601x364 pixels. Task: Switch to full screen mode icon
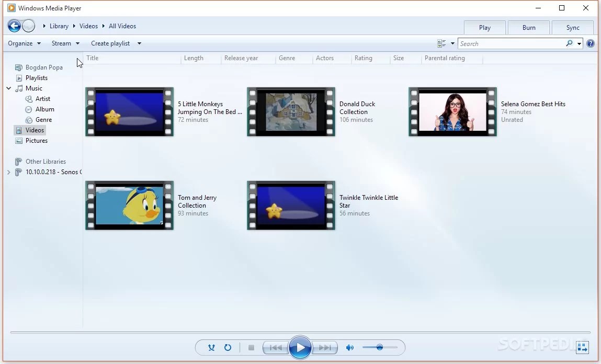tap(582, 347)
